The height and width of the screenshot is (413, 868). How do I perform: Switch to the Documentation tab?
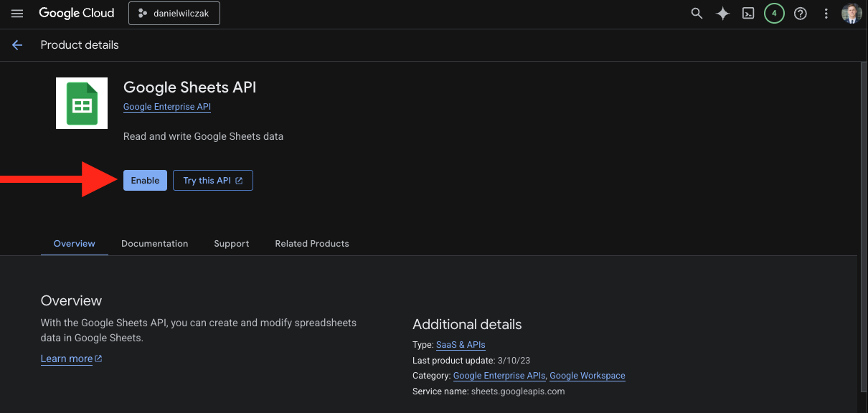(x=154, y=244)
